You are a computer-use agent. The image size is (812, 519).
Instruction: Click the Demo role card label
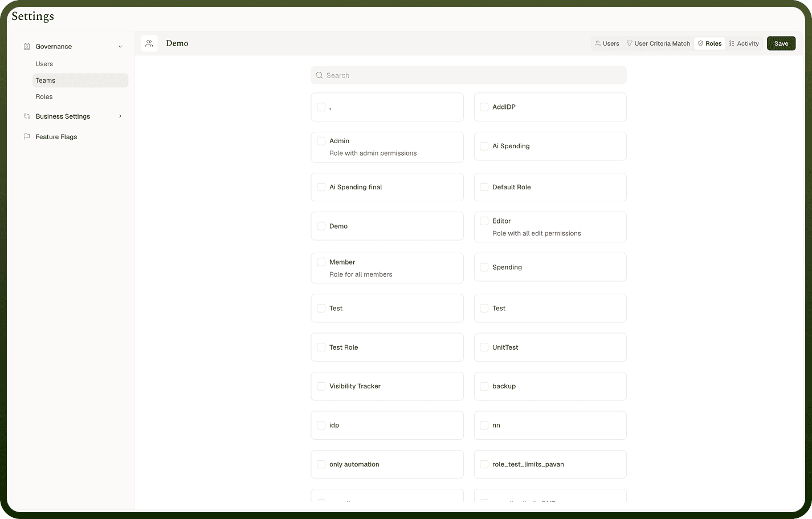(338, 226)
